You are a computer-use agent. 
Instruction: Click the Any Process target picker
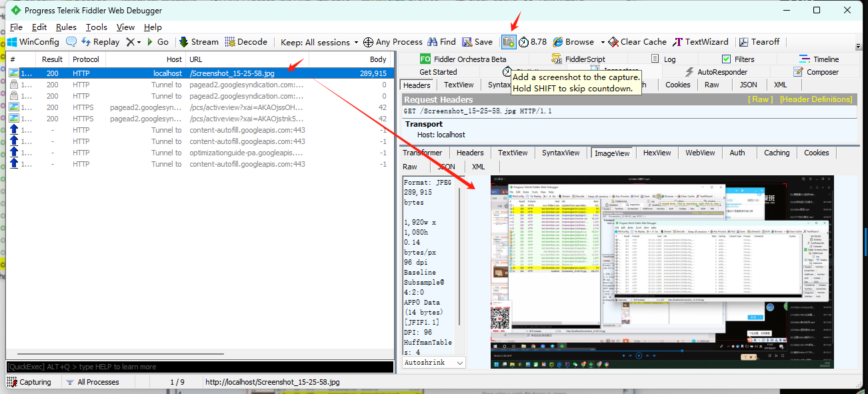(393, 42)
